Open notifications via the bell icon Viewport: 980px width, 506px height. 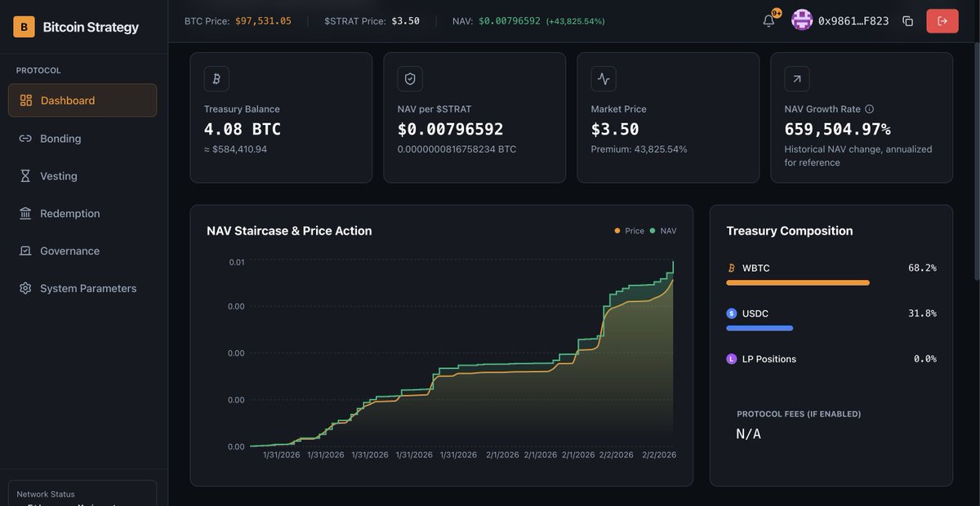click(768, 20)
